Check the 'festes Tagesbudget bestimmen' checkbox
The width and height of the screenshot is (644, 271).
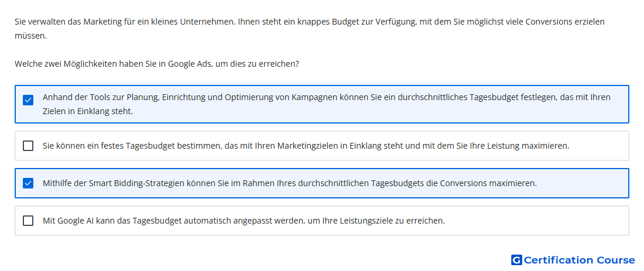[28, 146]
